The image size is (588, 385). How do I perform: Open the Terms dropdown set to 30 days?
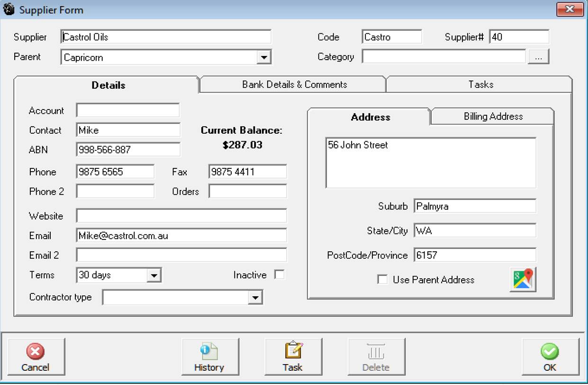tap(154, 275)
